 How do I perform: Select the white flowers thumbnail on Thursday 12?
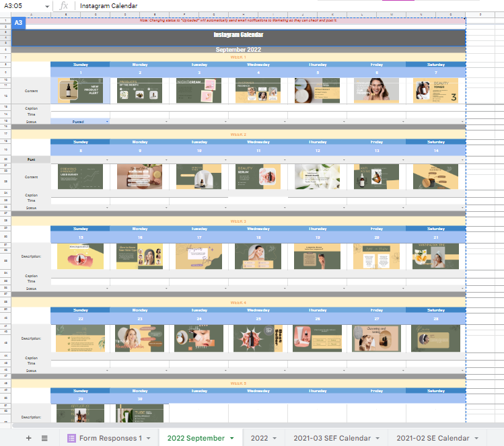coord(317,177)
